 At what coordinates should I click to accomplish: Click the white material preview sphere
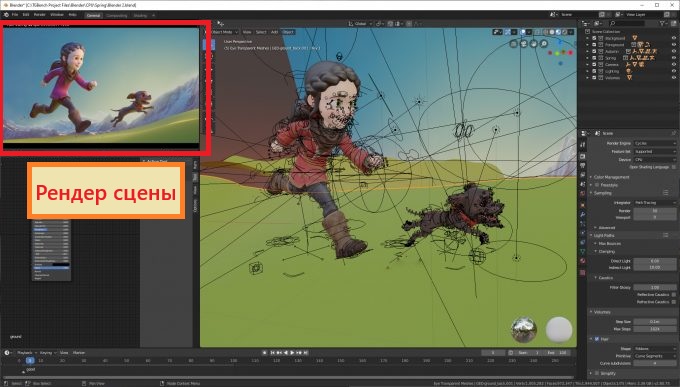point(559,330)
